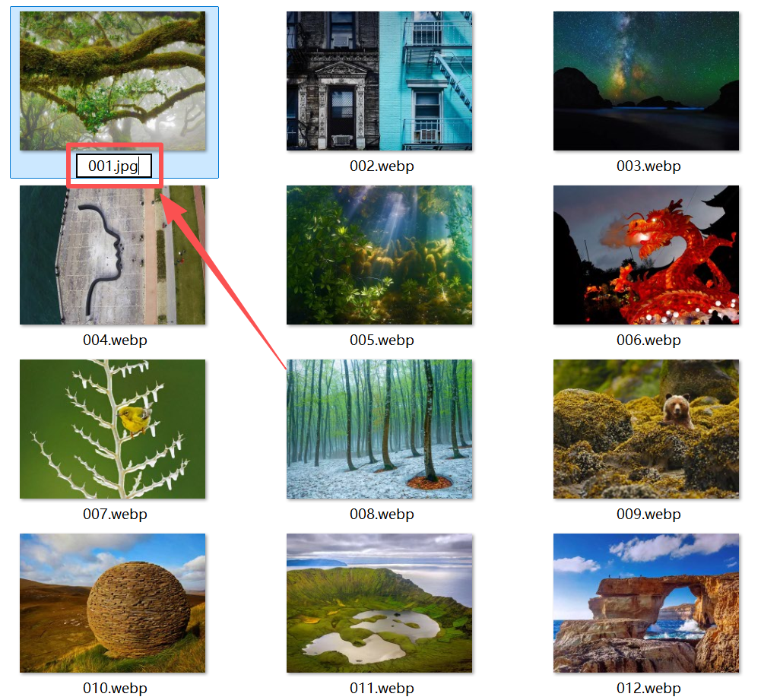Select the aerial face silhouette thumbnail

[113, 255]
